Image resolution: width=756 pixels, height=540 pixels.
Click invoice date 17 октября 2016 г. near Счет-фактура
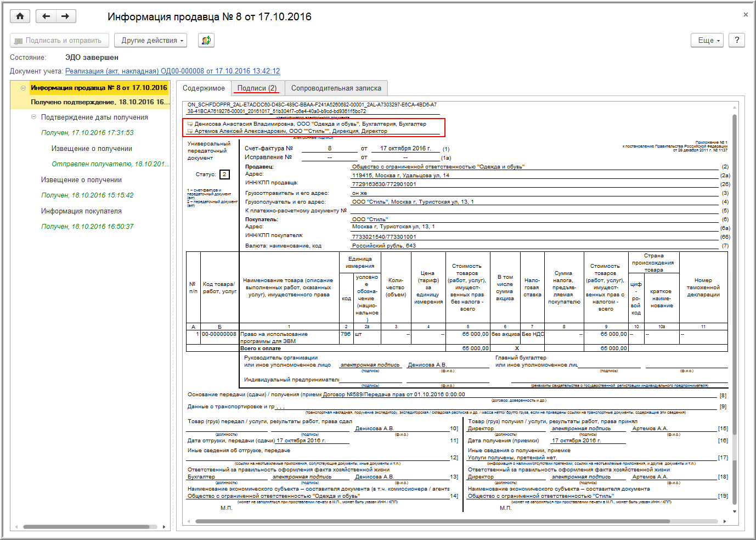tap(405, 148)
